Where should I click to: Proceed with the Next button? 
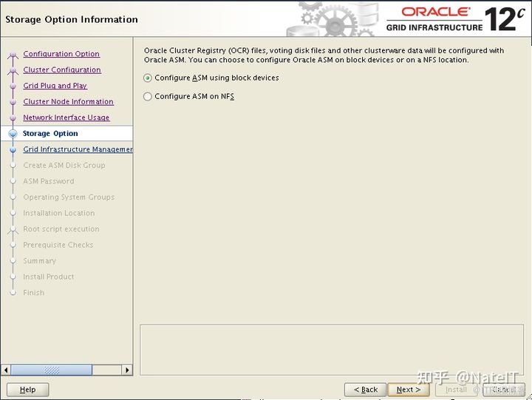coord(409,390)
